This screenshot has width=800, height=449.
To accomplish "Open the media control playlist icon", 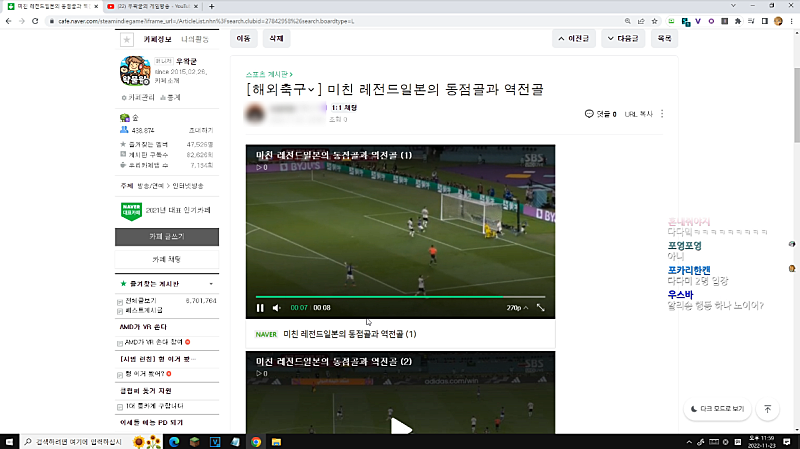I will 751,21.
